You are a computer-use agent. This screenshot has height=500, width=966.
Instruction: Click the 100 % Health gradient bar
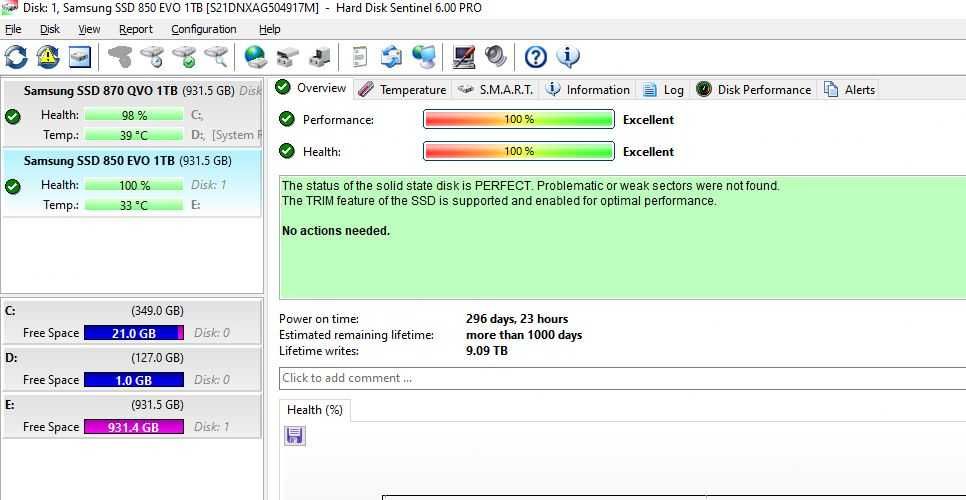tap(519, 151)
